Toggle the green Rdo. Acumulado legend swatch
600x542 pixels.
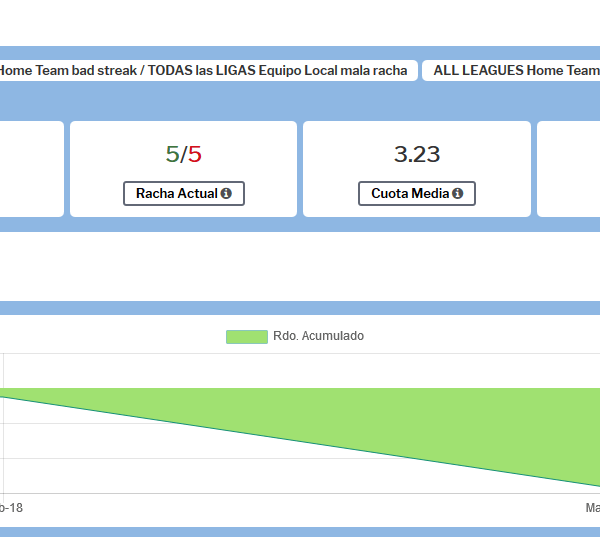pos(247,337)
